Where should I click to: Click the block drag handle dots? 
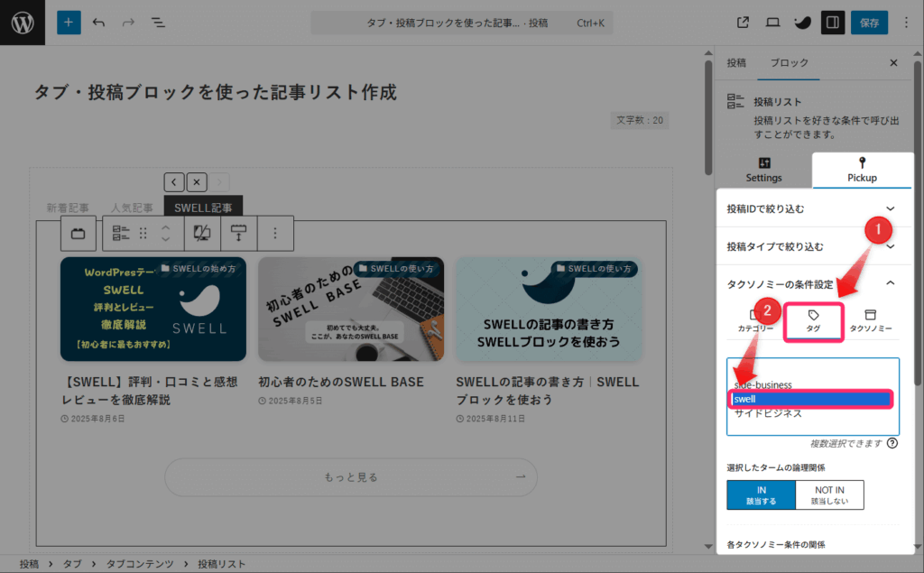pyautogui.click(x=143, y=234)
